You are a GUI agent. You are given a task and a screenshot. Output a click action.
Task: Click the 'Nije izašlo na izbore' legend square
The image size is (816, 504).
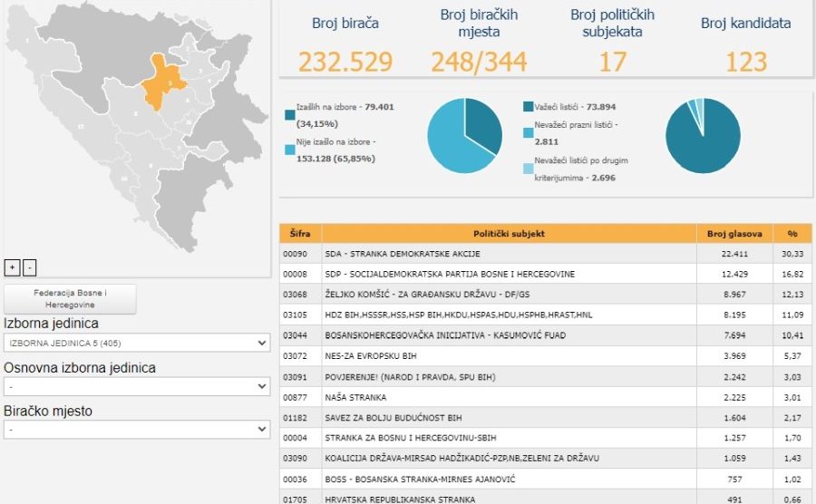coord(289,147)
